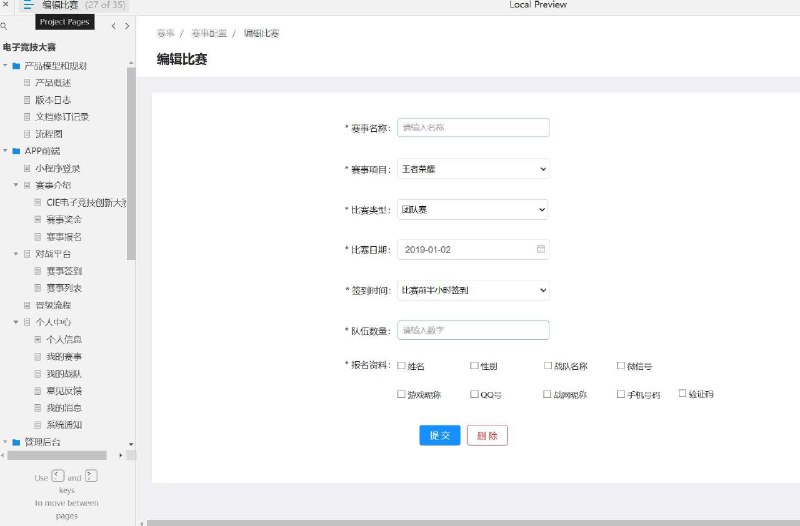Viewport: 800px width, 526px height.
Task: Click the blue 提交 button
Action: (440, 435)
